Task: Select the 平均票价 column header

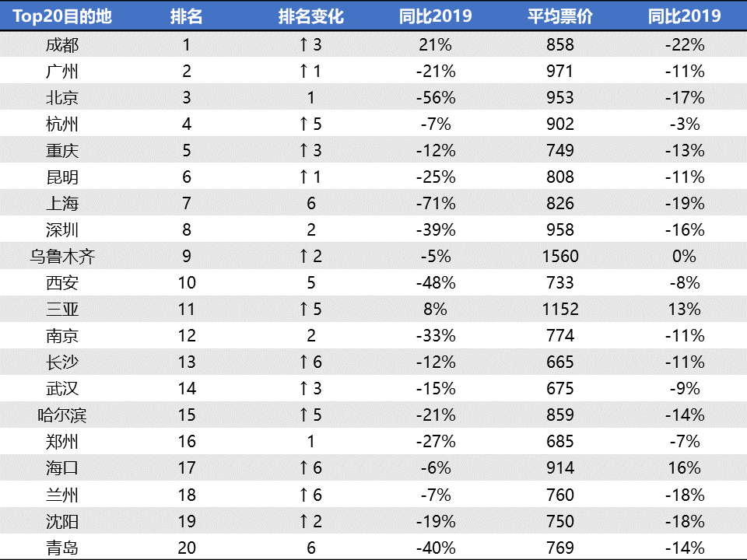Action: click(559, 16)
